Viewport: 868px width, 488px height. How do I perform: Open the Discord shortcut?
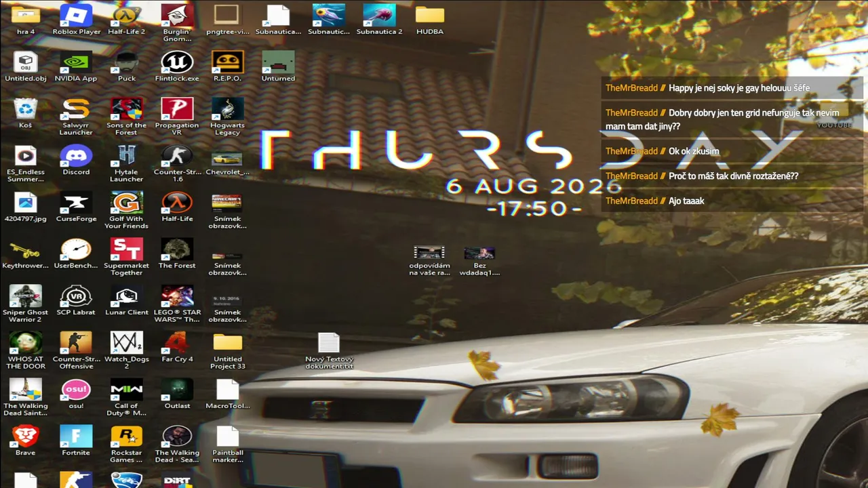76,160
